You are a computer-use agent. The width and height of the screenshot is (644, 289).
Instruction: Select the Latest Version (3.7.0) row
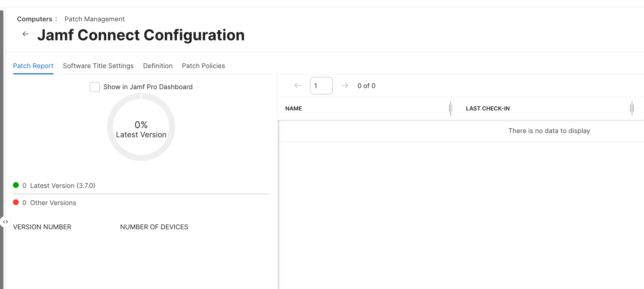click(62, 186)
